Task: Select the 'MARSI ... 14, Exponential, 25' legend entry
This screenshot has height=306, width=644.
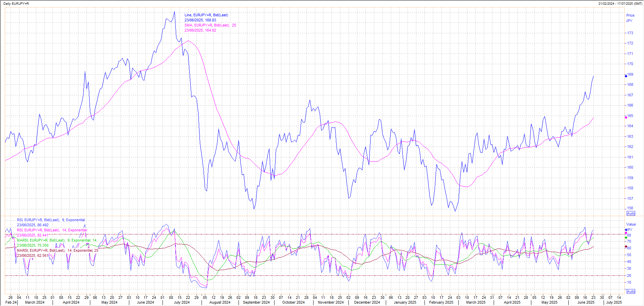Action: pos(58,250)
